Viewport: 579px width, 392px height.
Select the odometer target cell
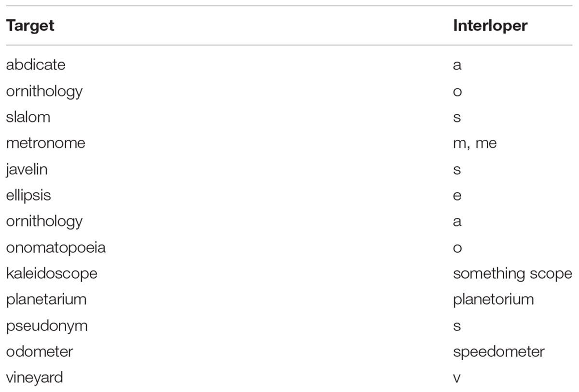tap(39, 351)
